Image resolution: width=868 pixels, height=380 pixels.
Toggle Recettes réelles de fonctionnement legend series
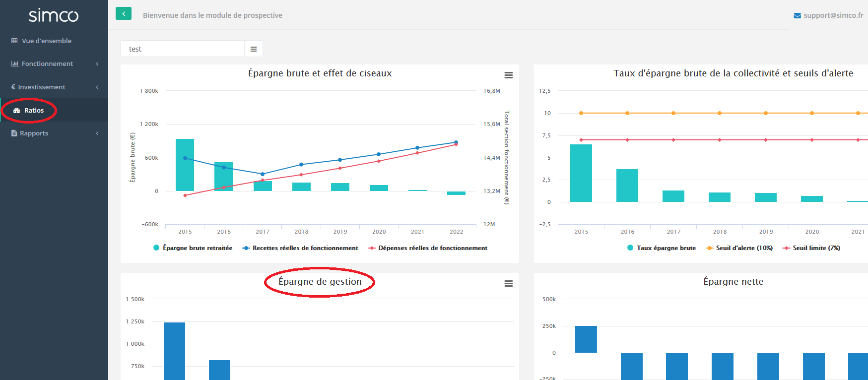click(305, 248)
